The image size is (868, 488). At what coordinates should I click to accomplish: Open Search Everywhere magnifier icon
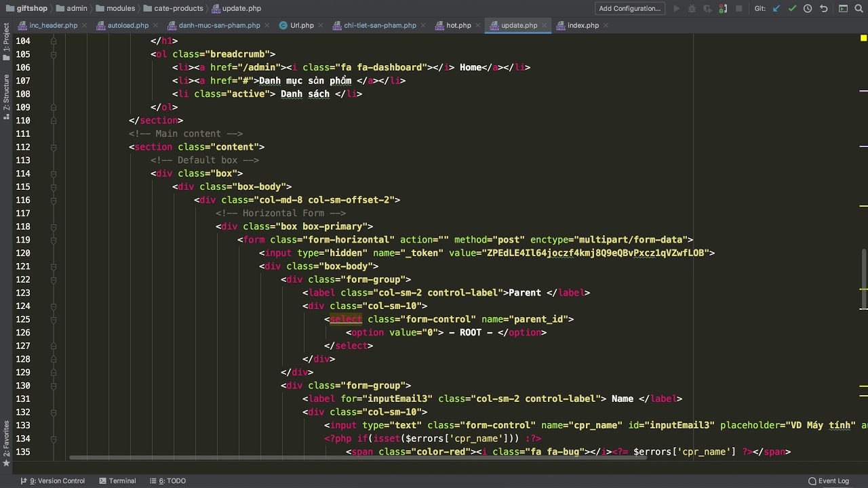860,9
